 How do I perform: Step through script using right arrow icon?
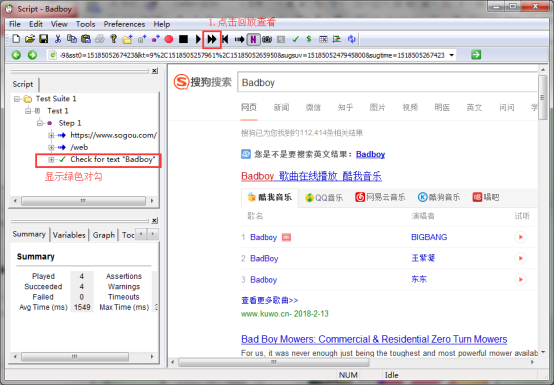pyautogui.click(x=239, y=39)
